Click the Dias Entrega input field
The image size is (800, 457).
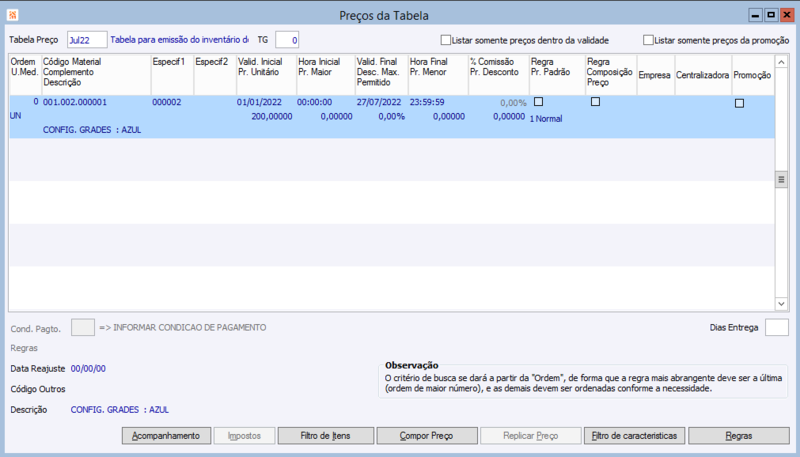tap(777, 327)
